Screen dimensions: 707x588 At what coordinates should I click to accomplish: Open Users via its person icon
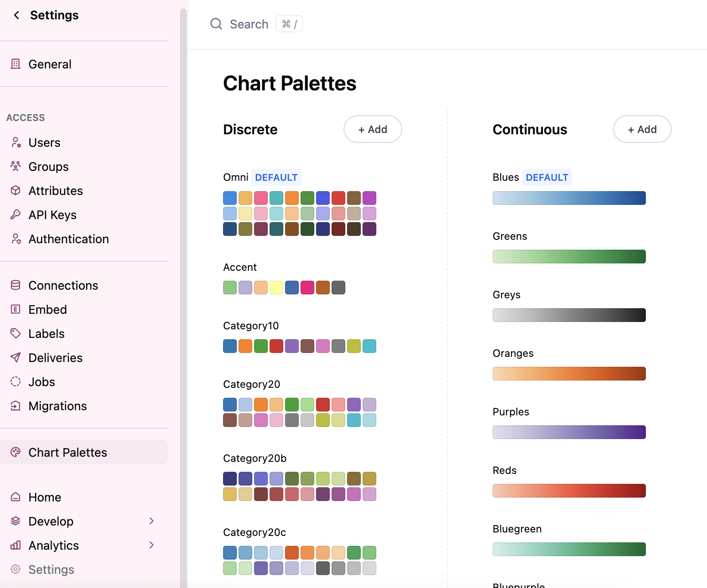[x=16, y=142]
